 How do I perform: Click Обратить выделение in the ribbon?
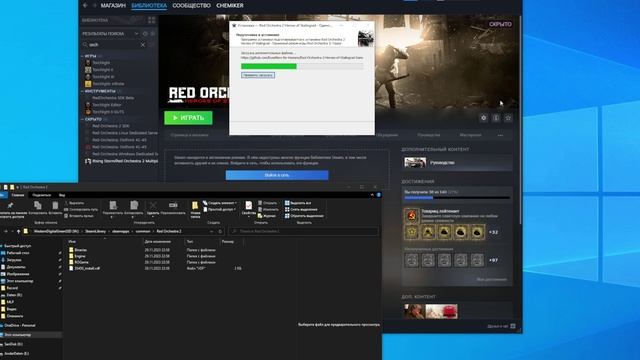pos(304,216)
